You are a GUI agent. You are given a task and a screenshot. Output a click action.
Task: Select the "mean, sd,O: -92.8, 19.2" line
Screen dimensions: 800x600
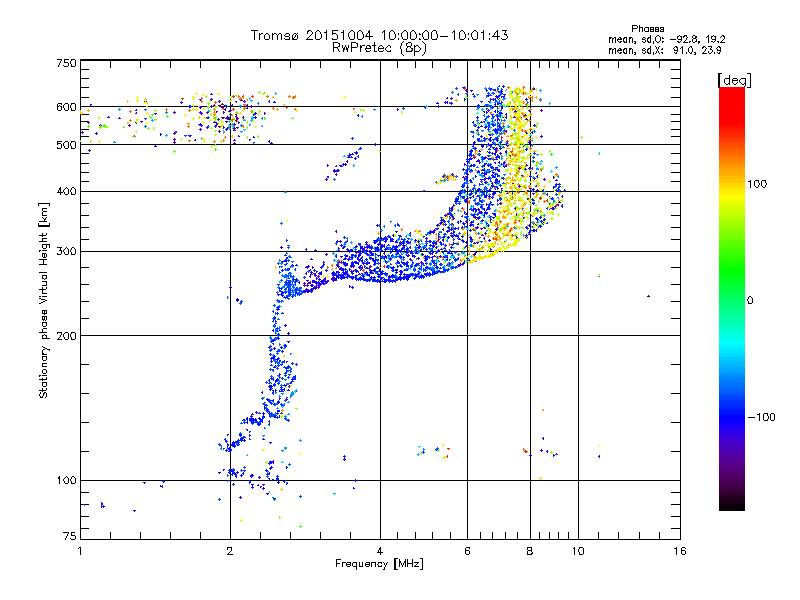[x=666, y=40]
